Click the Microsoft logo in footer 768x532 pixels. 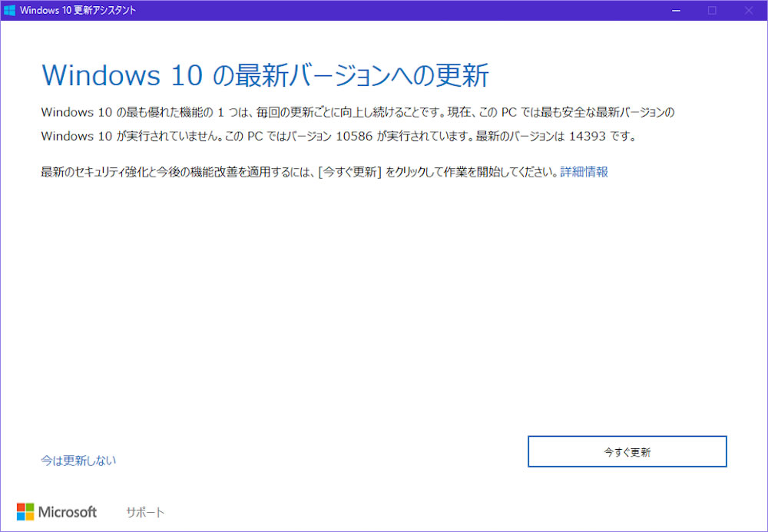point(57,512)
